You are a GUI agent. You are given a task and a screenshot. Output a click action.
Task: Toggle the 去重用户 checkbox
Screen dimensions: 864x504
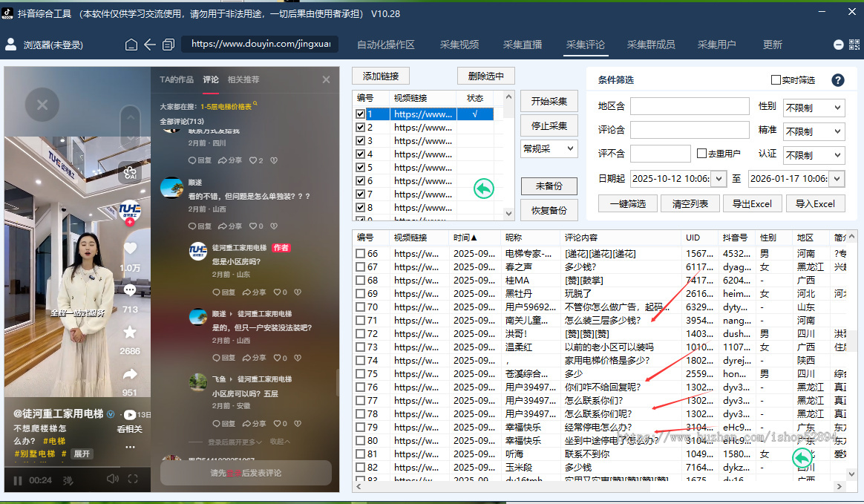701,153
